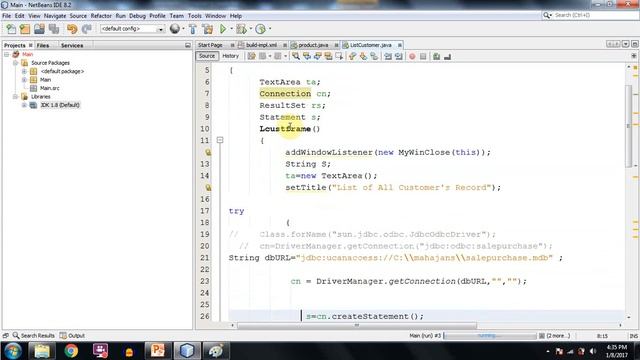
Task: Click the running progress bar in status bar
Action: click(x=490, y=336)
